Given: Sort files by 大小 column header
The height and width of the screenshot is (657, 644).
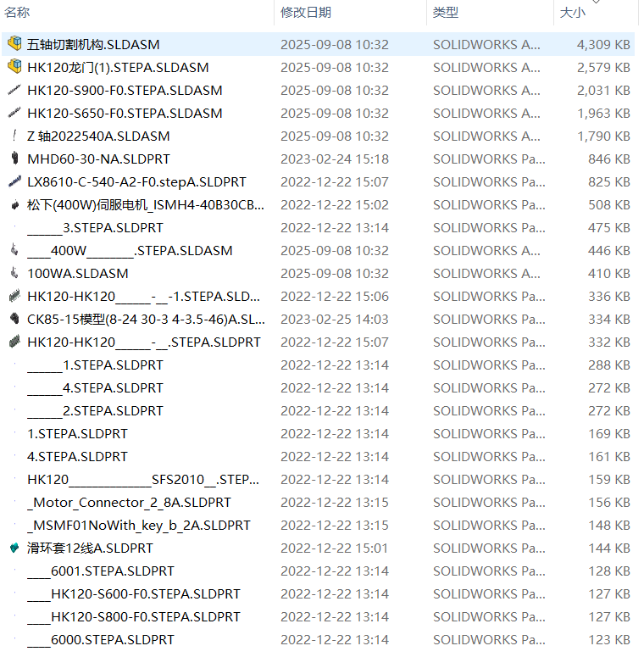Looking at the screenshot, I should (573, 12).
